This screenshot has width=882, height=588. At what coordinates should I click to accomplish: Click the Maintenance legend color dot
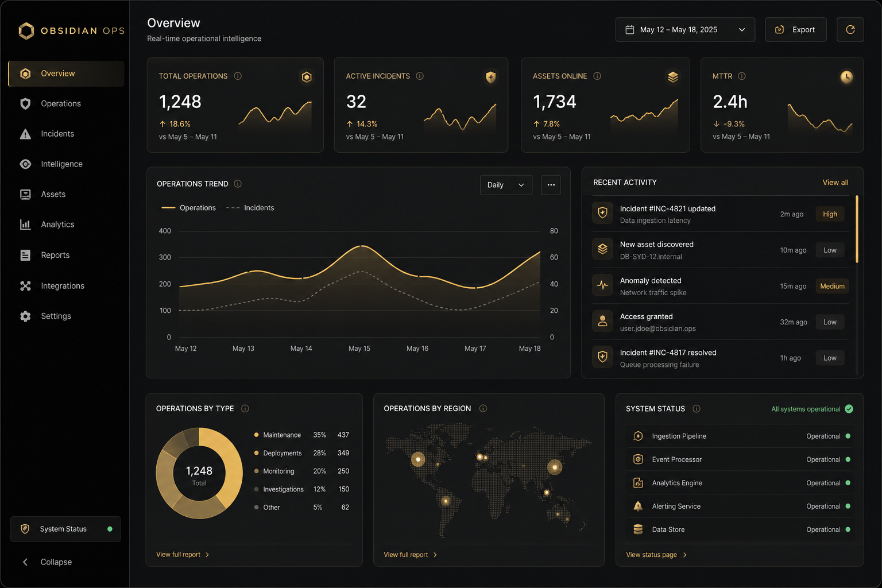click(x=256, y=435)
